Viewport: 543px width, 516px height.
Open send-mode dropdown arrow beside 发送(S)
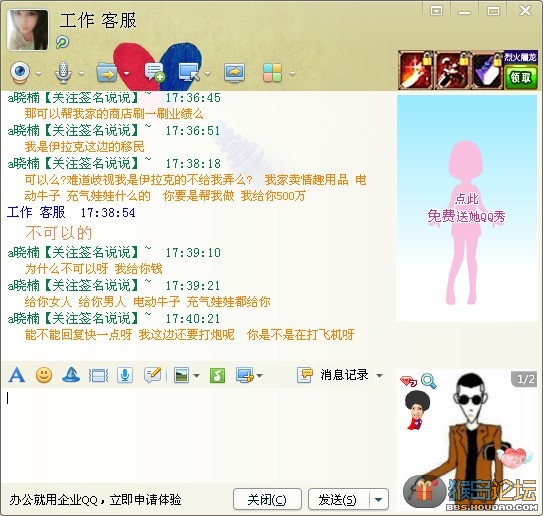click(379, 499)
